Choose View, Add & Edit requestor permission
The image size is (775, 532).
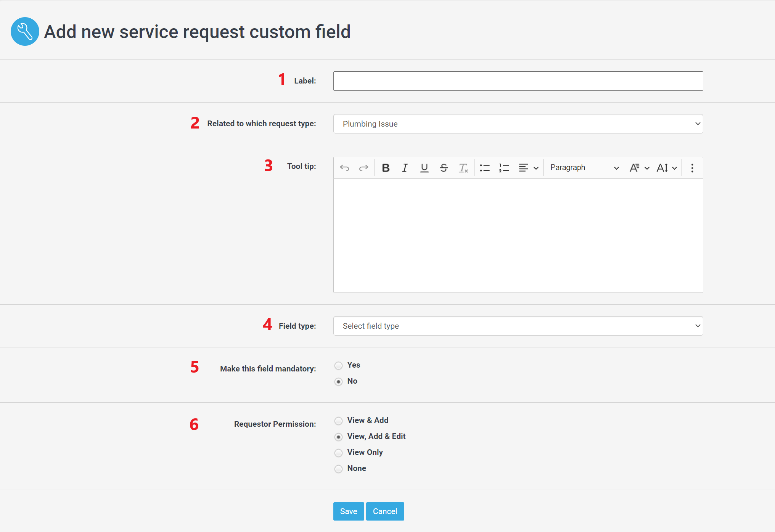[338, 437]
